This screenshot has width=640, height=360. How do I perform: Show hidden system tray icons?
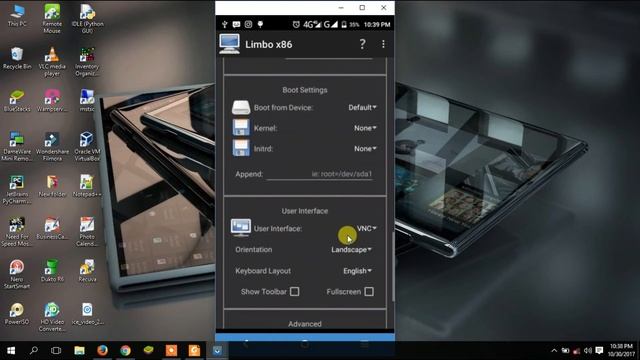pos(554,350)
